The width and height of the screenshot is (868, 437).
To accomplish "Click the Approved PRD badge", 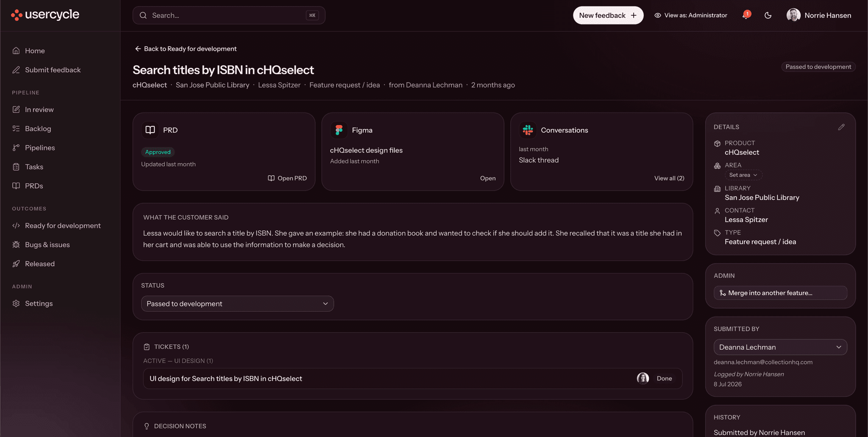I will pos(158,152).
